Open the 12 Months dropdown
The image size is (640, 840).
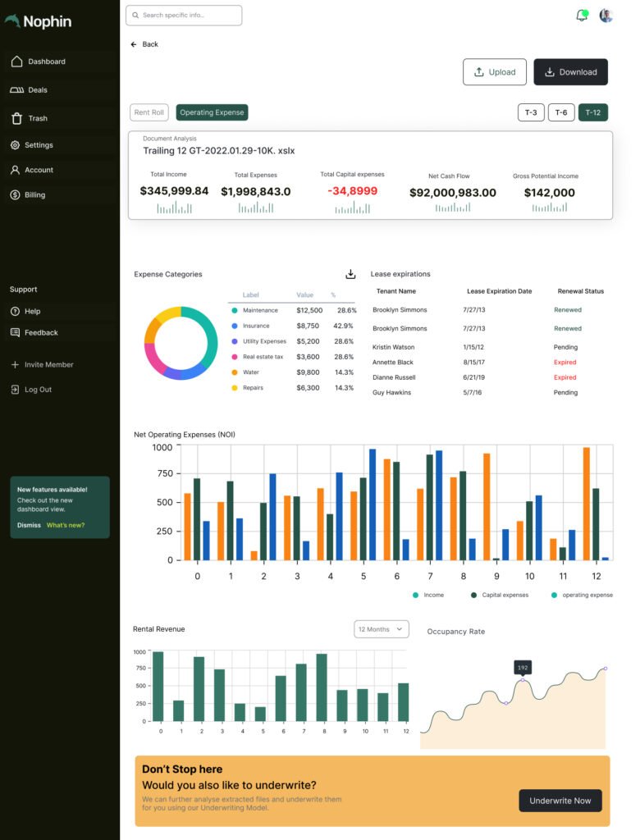click(x=381, y=629)
